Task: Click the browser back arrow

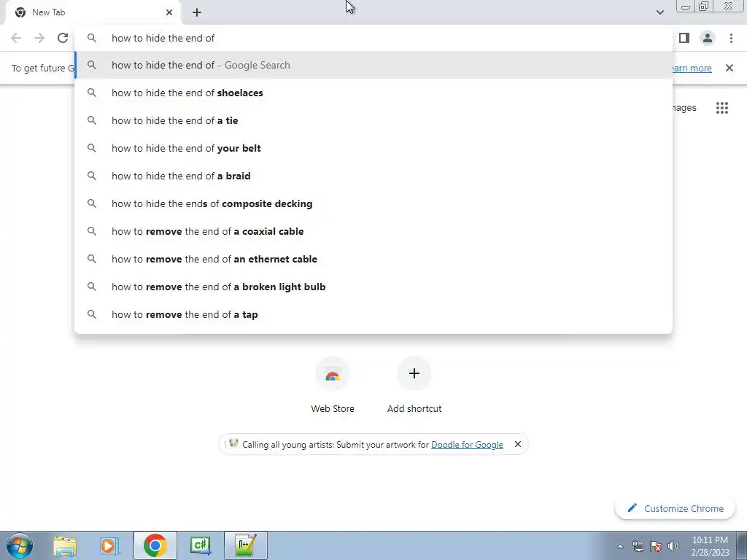Action: [x=16, y=38]
